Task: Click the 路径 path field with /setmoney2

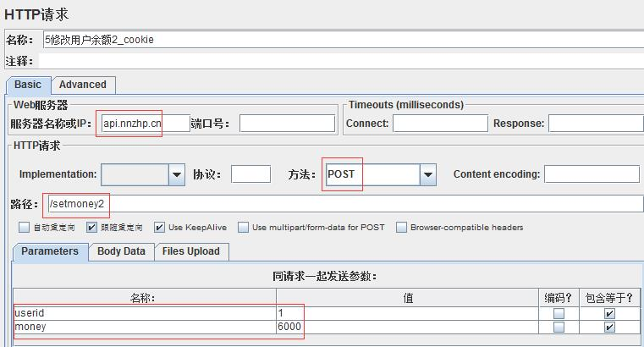Action: point(345,204)
